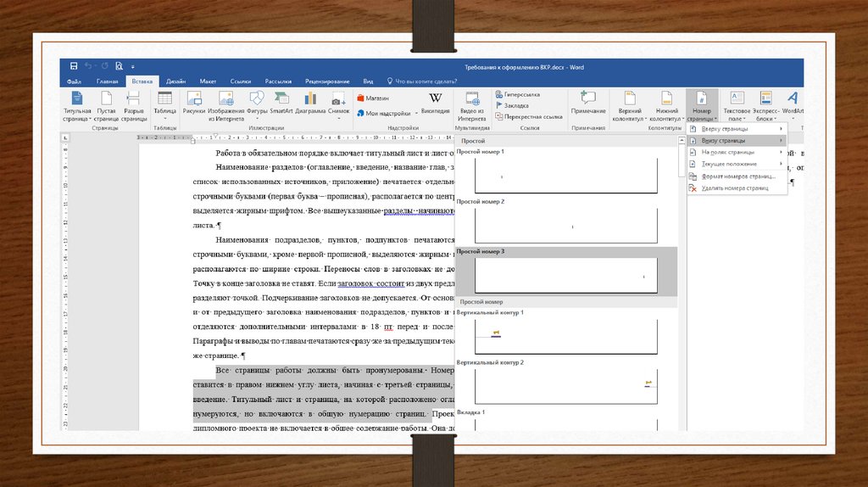Select the Вкладка 1 page number preset
Screen dimensions: 868x487
pos(565,419)
